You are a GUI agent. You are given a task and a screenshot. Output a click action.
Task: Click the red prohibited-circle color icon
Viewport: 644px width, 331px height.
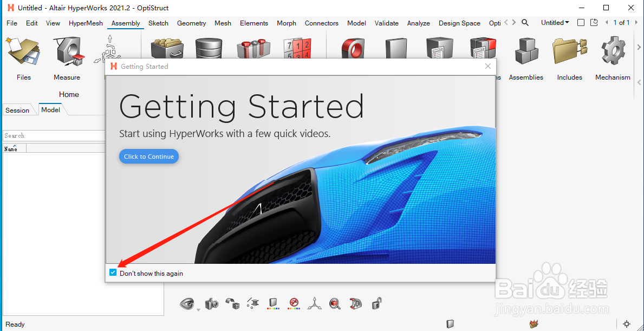tap(294, 304)
